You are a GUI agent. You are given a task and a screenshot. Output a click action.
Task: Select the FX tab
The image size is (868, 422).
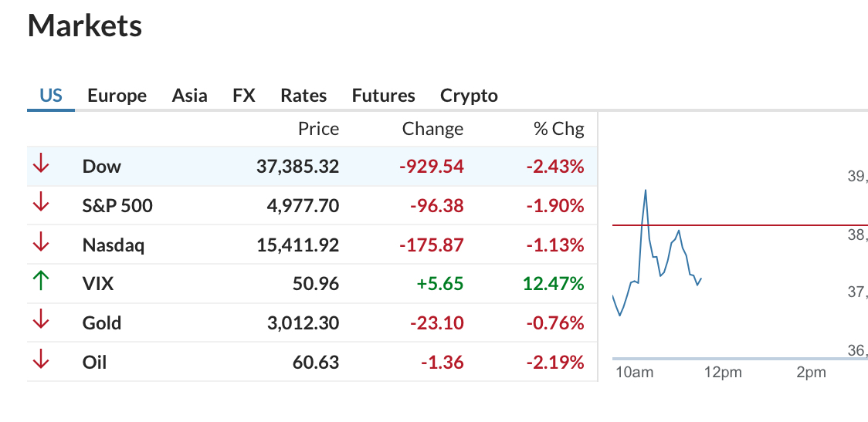(x=243, y=96)
